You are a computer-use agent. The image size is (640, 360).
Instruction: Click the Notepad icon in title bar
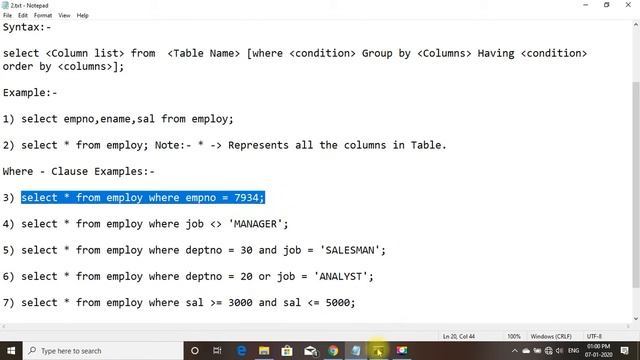pyautogui.click(x=5, y=5)
